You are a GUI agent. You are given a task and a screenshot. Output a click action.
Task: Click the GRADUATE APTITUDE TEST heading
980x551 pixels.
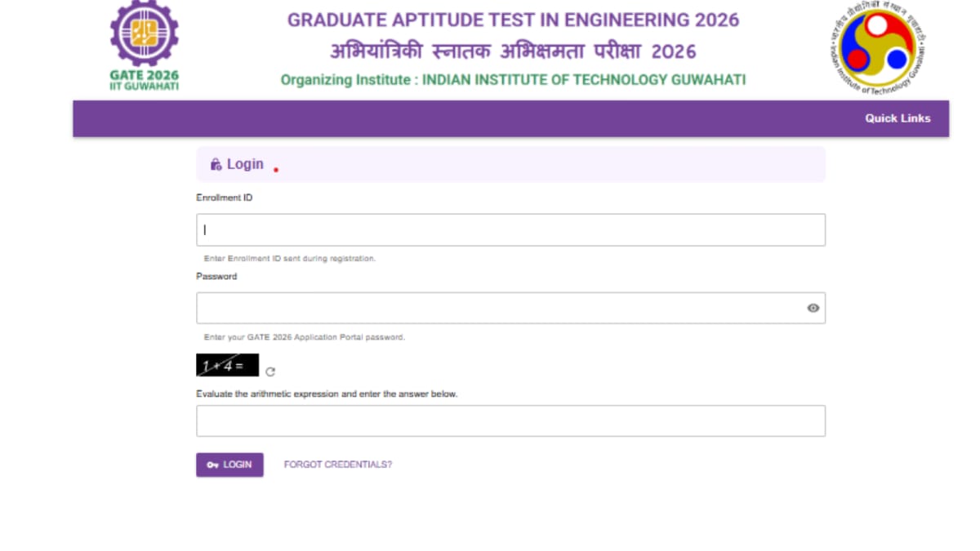[513, 20]
